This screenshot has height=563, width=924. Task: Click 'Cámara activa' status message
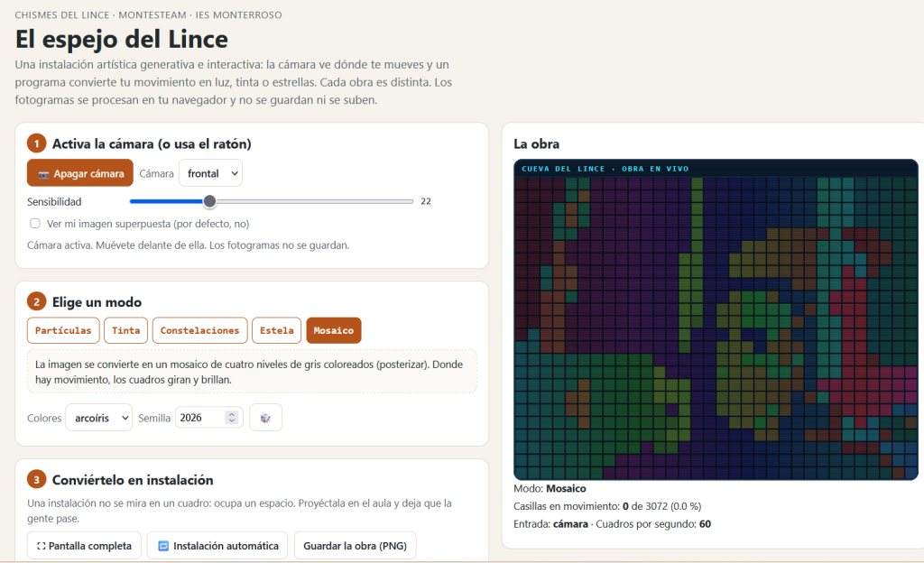pyautogui.click(x=188, y=245)
